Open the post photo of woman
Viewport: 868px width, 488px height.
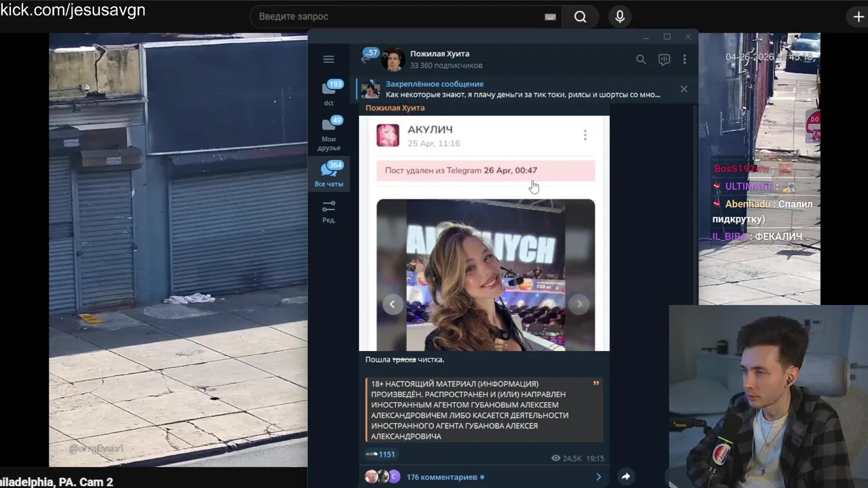486,274
